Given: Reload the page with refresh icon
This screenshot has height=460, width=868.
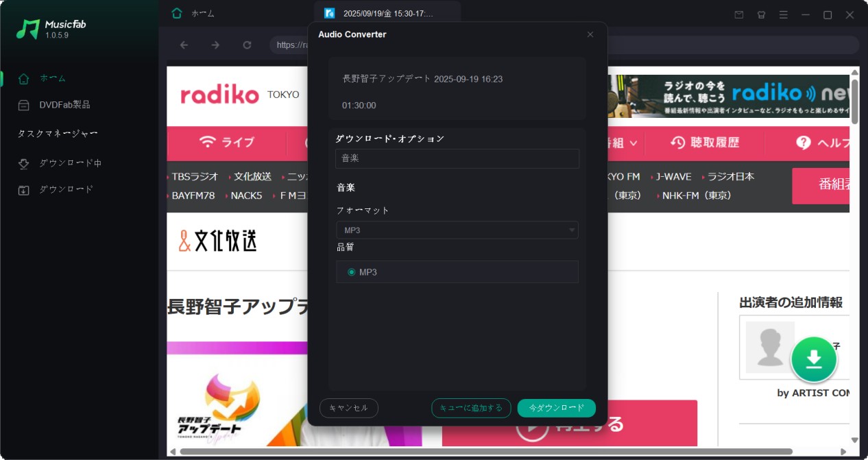Looking at the screenshot, I should click(x=247, y=45).
